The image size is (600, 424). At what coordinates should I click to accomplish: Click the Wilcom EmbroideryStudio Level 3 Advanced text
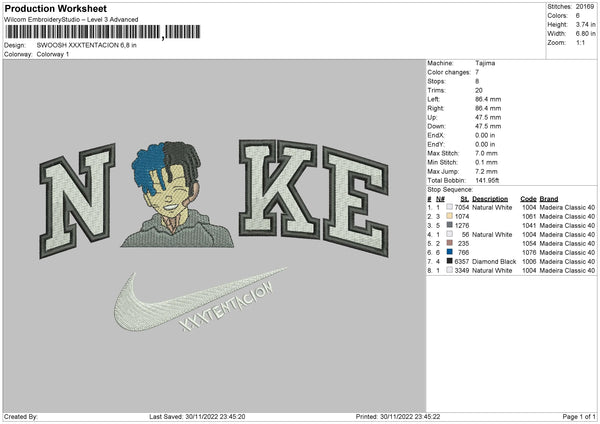click(x=71, y=20)
